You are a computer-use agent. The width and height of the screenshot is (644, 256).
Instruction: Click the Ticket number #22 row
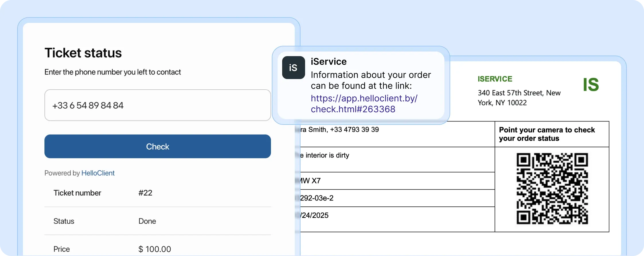click(157, 193)
